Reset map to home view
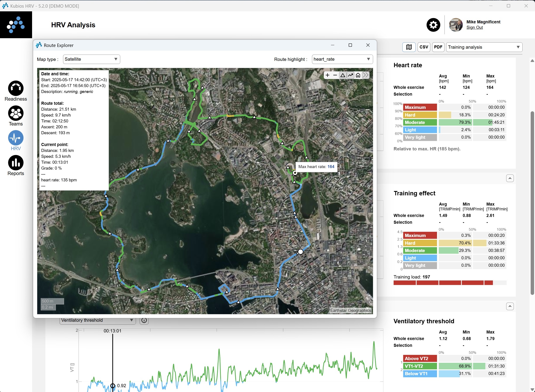The image size is (535, 392). tap(358, 75)
